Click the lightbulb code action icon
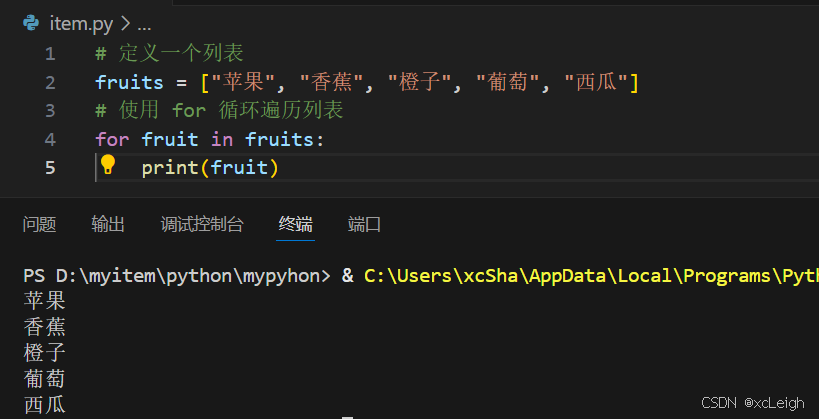The image size is (819, 419). pos(108,165)
